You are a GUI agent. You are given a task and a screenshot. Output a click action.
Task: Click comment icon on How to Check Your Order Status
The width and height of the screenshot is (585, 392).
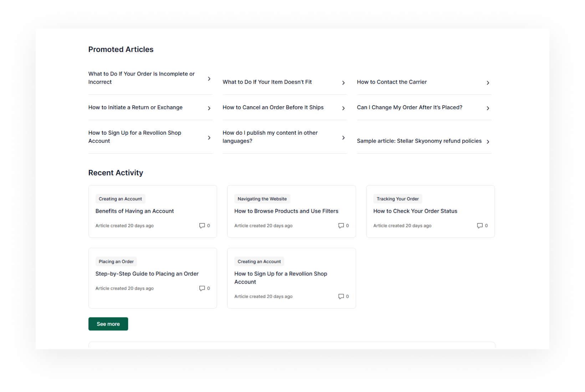point(479,226)
